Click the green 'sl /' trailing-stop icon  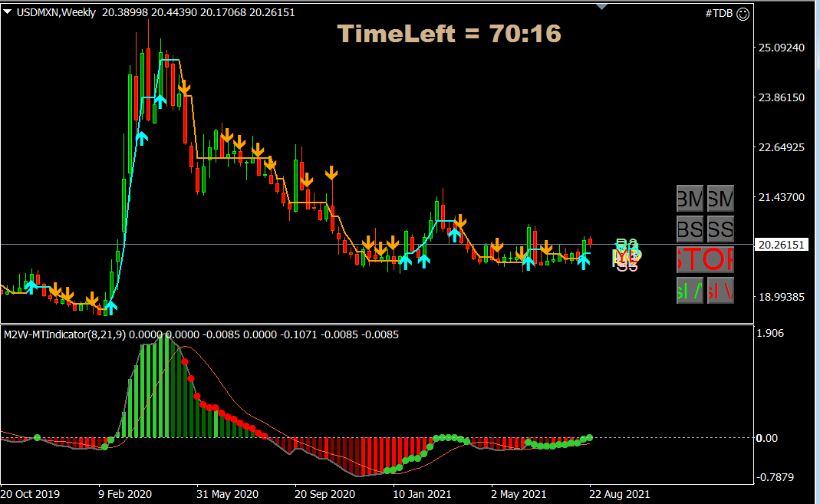pos(689,291)
